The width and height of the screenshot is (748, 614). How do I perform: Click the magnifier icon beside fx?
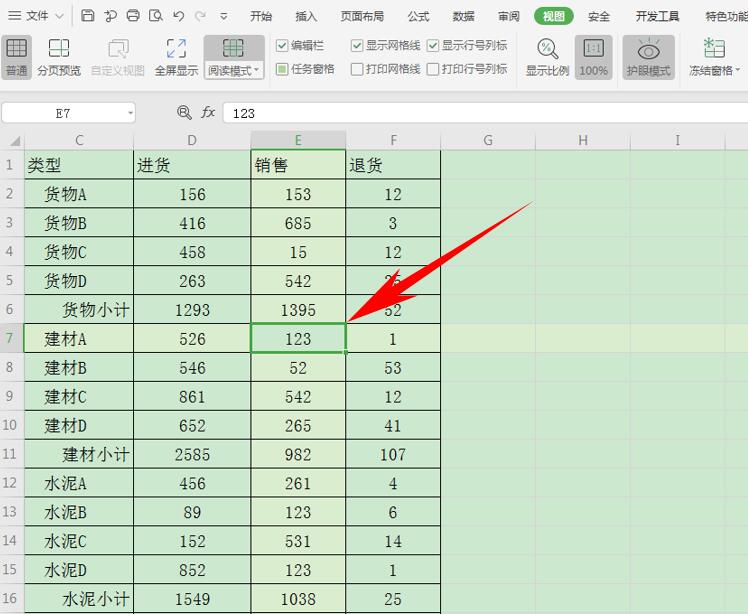click(x=184, y=113)
